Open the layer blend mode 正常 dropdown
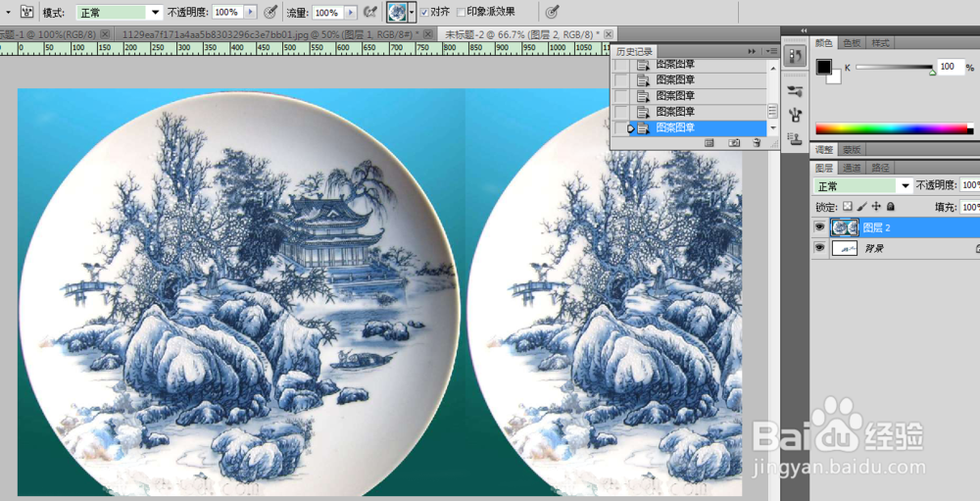980x501 pixels. [x=862, y=186]
